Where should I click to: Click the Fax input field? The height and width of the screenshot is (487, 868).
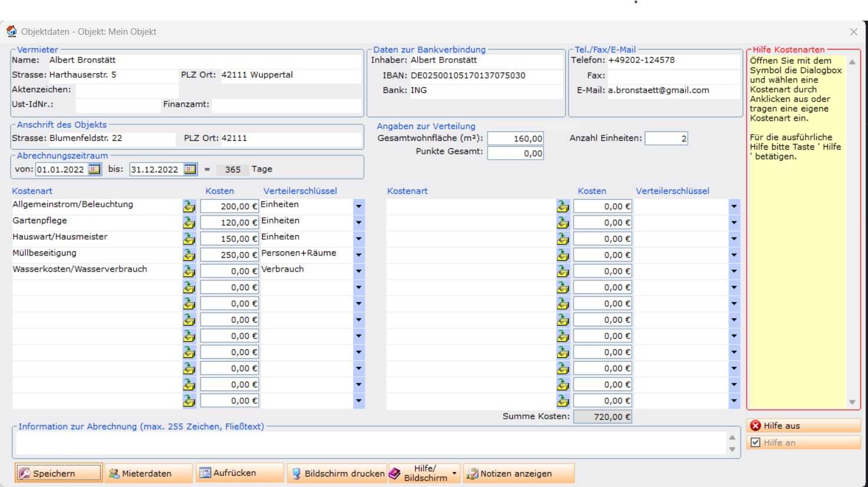673,75
